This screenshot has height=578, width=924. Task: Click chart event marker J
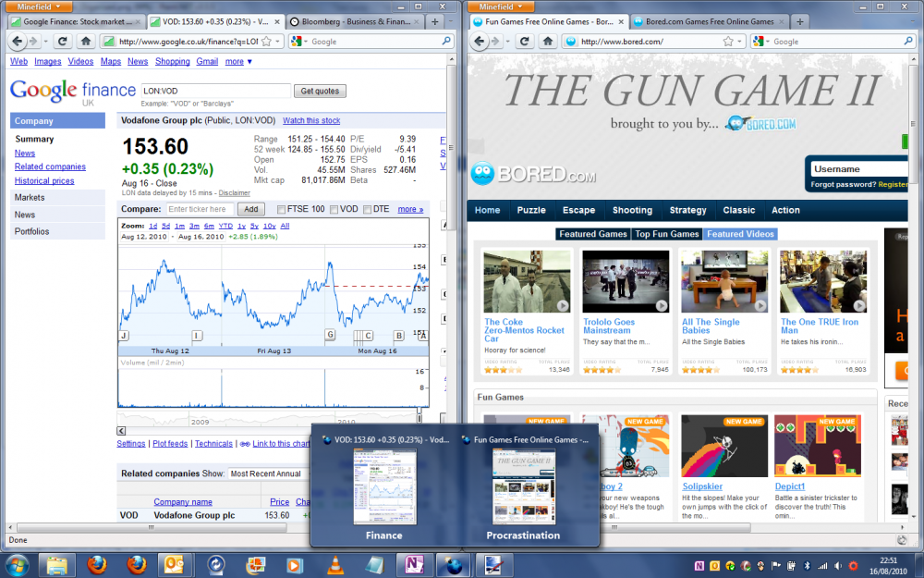pyautogui.click(x=124, y=336)
